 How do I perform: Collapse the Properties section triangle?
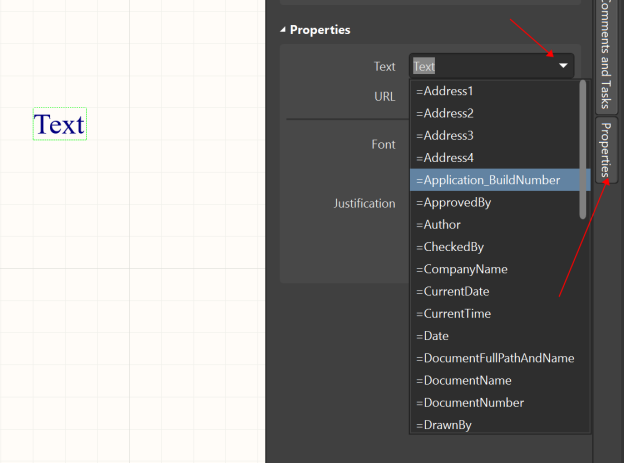[283, 30]
